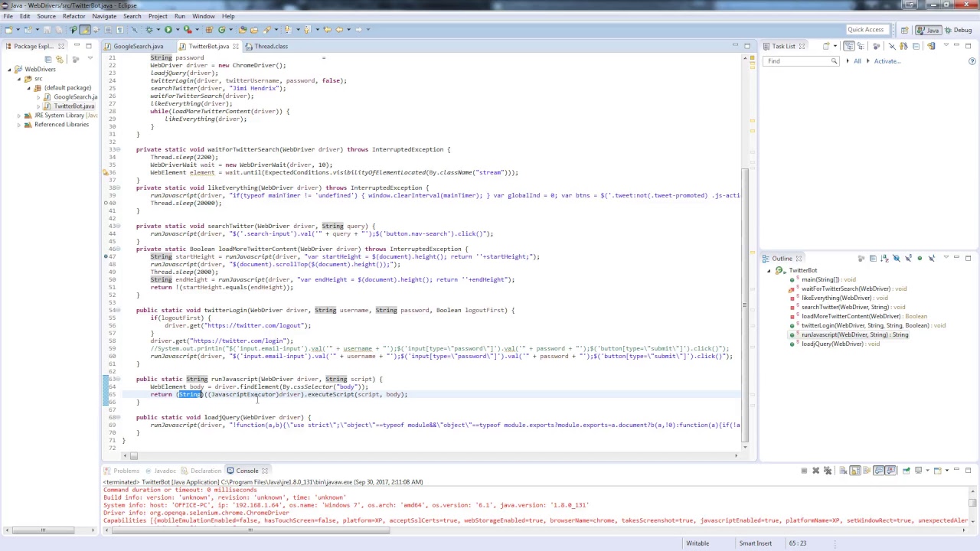Screen dimensions: 980x551
Task: Click Sort alphabetically icon in Outline
Action: click(884, 259)
